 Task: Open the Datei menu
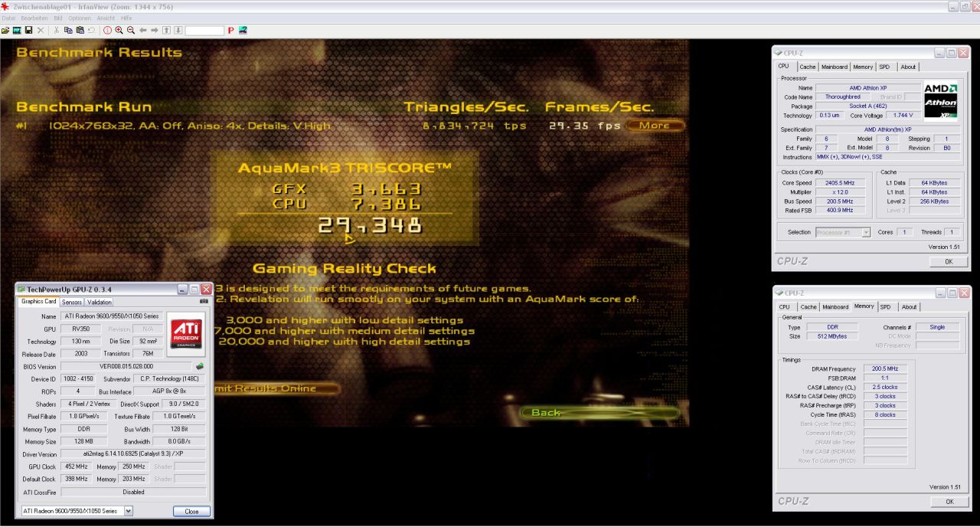pos(9,18)
